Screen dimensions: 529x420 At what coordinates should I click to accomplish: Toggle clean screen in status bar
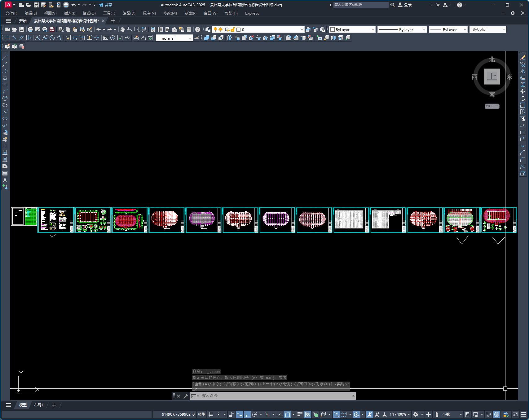point(515,414)
